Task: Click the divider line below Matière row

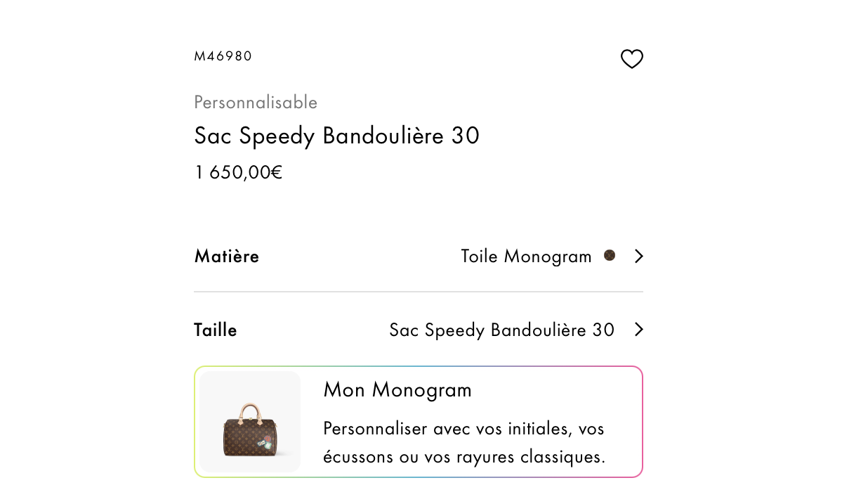Action: pos(418,292)
